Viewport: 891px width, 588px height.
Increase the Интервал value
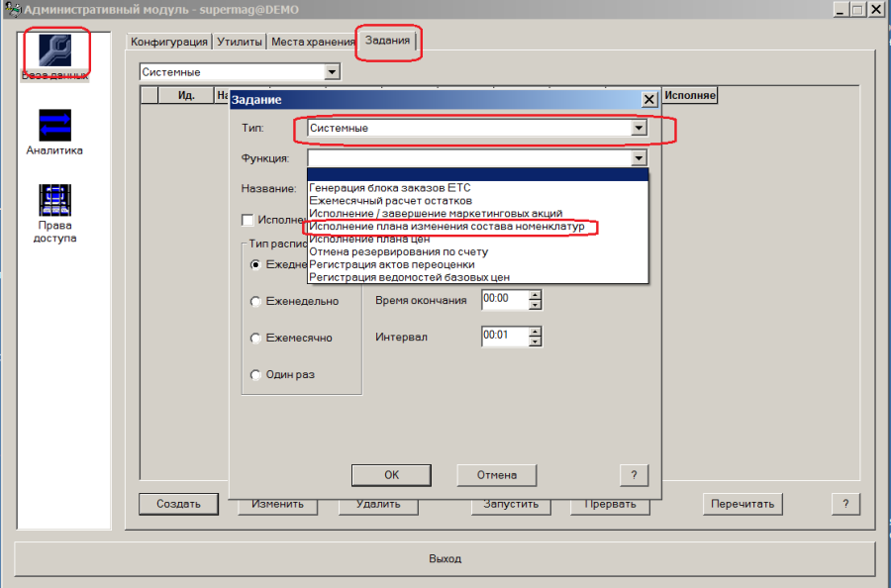pyautogui.click(x=535, y=331)
